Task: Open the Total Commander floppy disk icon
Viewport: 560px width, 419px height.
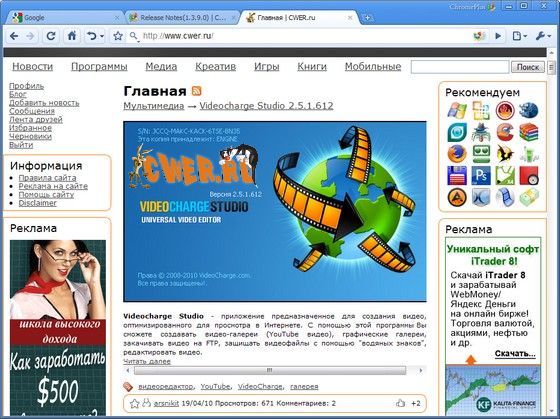Action: pyautogui.click(x=457, y=176)
